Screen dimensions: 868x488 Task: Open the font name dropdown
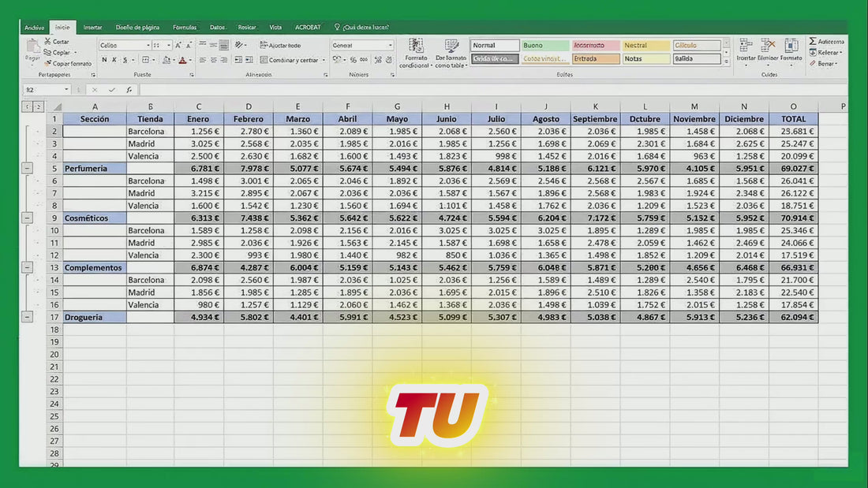tap(147, 46)
